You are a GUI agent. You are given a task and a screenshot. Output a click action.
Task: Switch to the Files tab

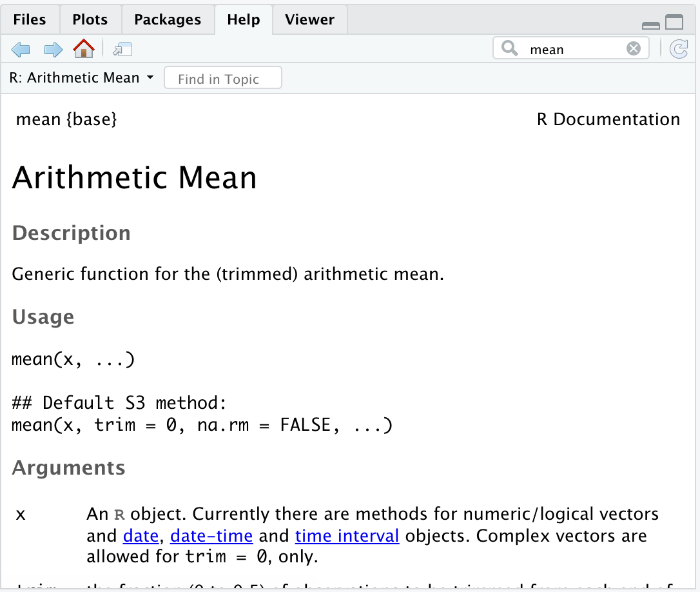point(30,19)
